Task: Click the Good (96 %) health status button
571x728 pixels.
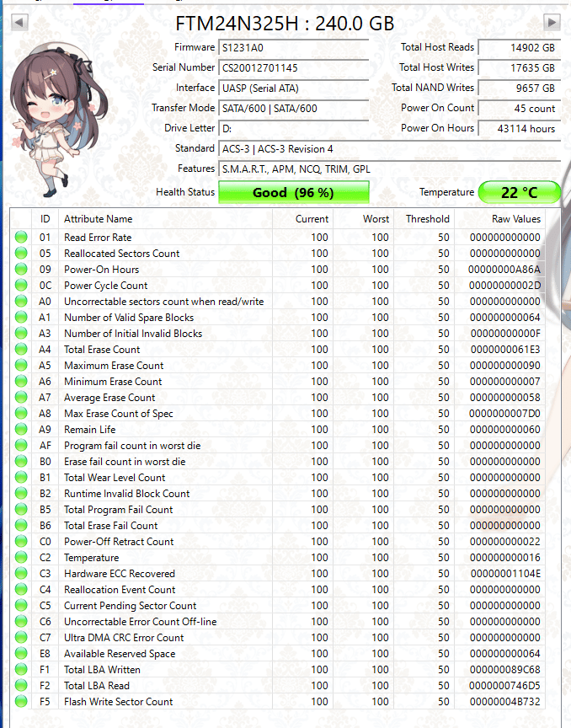Action: [x=293, y=192]
